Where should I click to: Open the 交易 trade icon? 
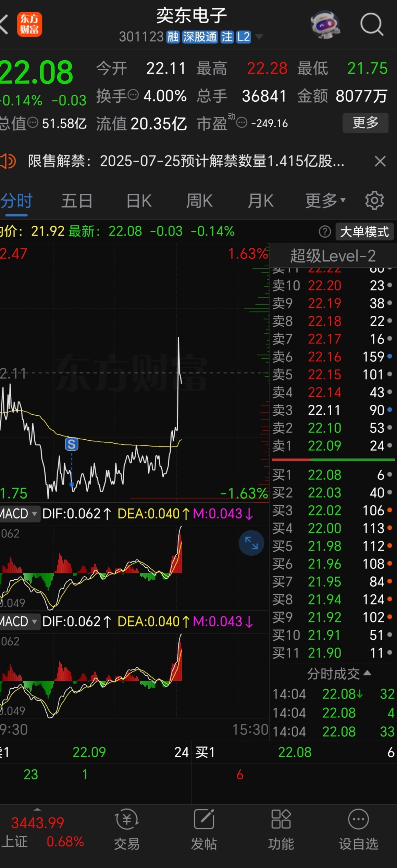[x=127, y=830]
